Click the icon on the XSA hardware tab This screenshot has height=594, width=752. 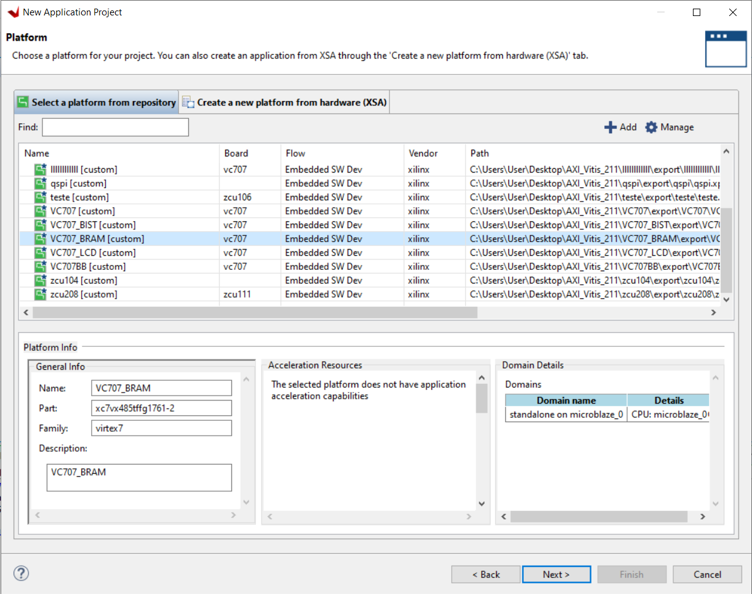pyautogui.click(x=188, y=102)
